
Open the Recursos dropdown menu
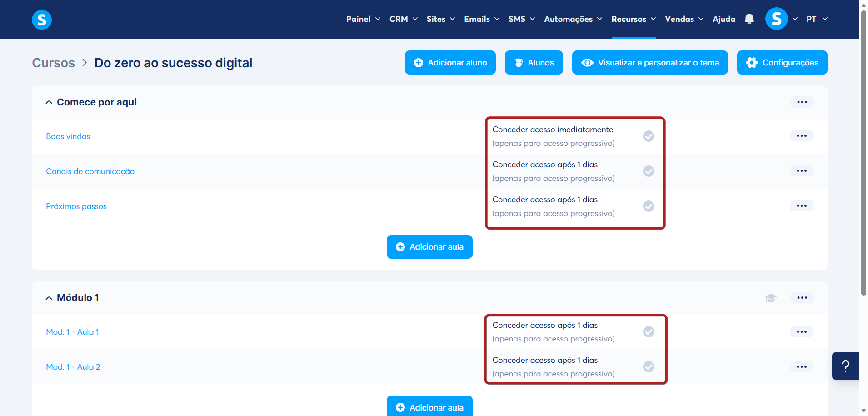point(634,19)
